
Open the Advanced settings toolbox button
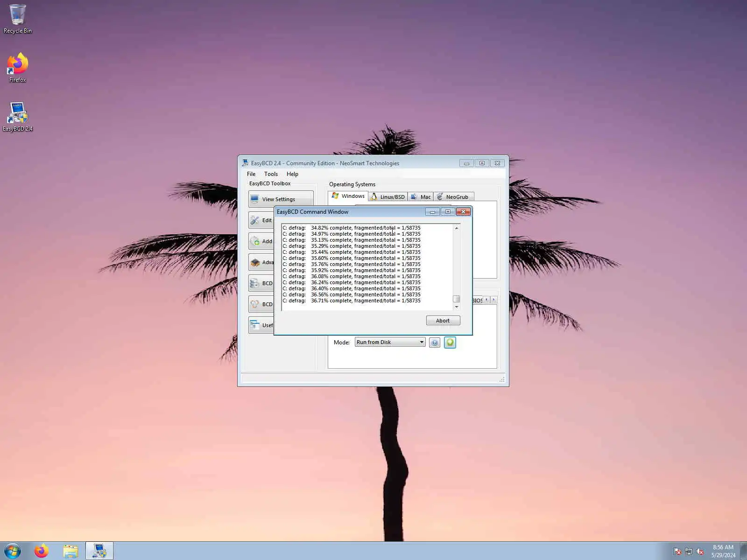click(x=261, y=262)
